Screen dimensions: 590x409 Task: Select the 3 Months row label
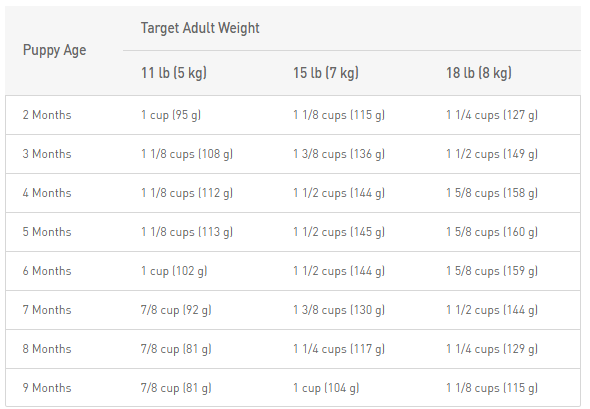pyautogui.click(x=47, y=154)
